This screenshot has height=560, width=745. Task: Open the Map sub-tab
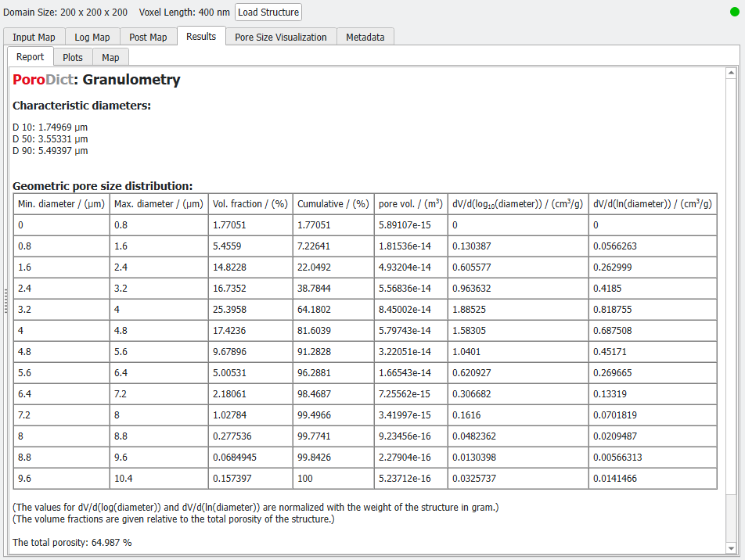[x=110, y=57]
